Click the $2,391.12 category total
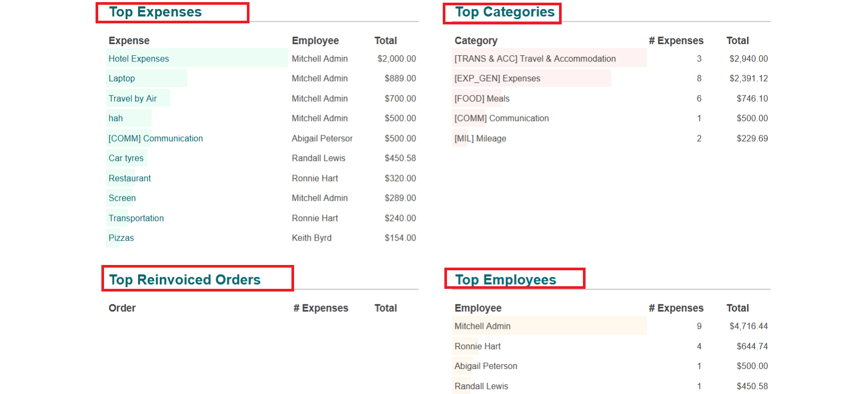868x394 pixels. click(749, 78)
